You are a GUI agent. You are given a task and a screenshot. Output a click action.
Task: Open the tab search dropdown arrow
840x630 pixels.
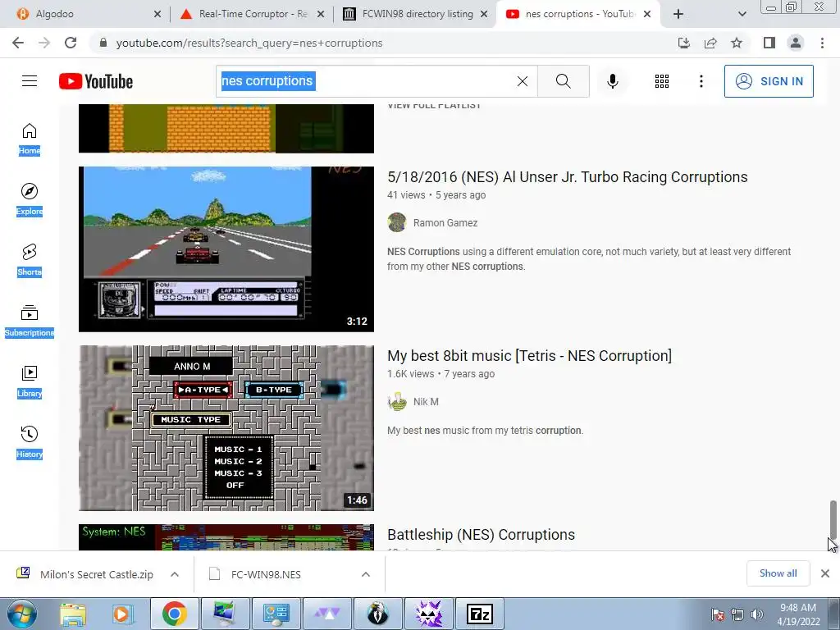coord(742,14)
